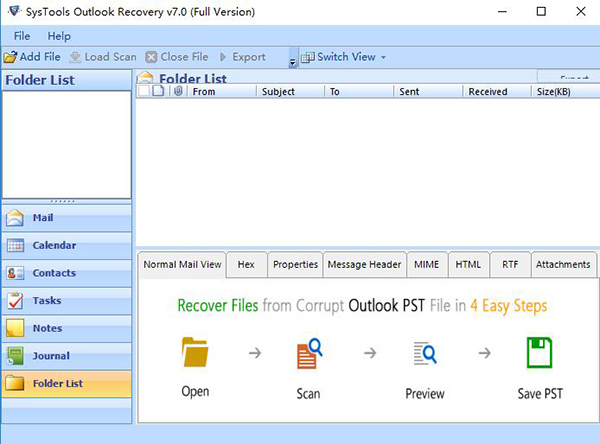The image size is (600, 444).
Task: Click the Contacts label in navigation pane
Action: (54, 273)
